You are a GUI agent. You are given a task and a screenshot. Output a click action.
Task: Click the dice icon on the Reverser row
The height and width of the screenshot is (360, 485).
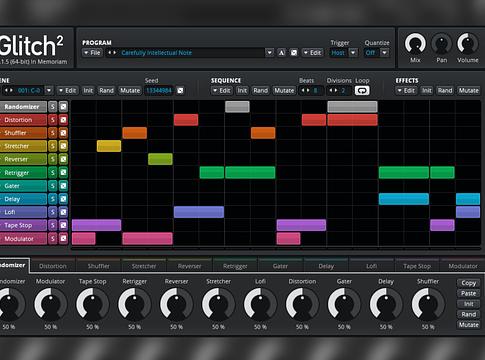pos(63,159)
